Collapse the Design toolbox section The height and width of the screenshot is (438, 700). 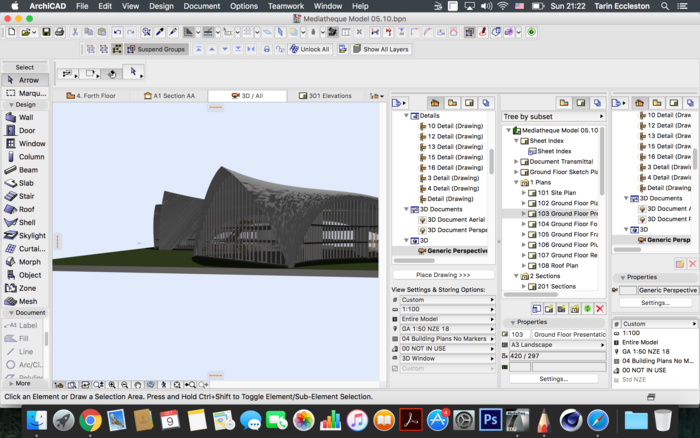pos(25,104)
